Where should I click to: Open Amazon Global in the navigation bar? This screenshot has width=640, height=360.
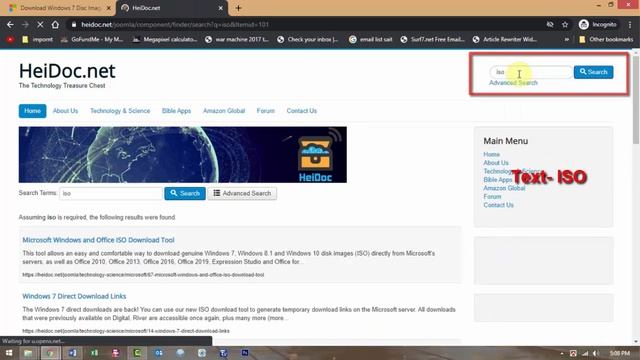[224, 111]
